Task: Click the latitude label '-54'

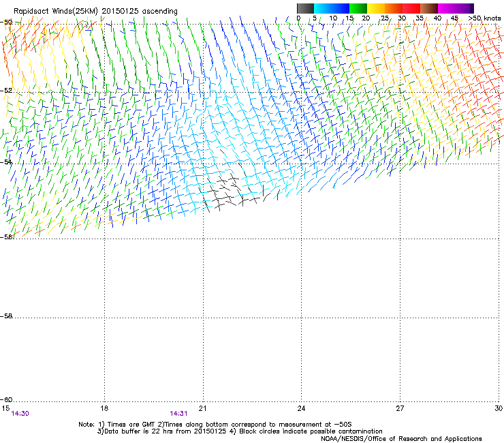Action: coord(6,162)
